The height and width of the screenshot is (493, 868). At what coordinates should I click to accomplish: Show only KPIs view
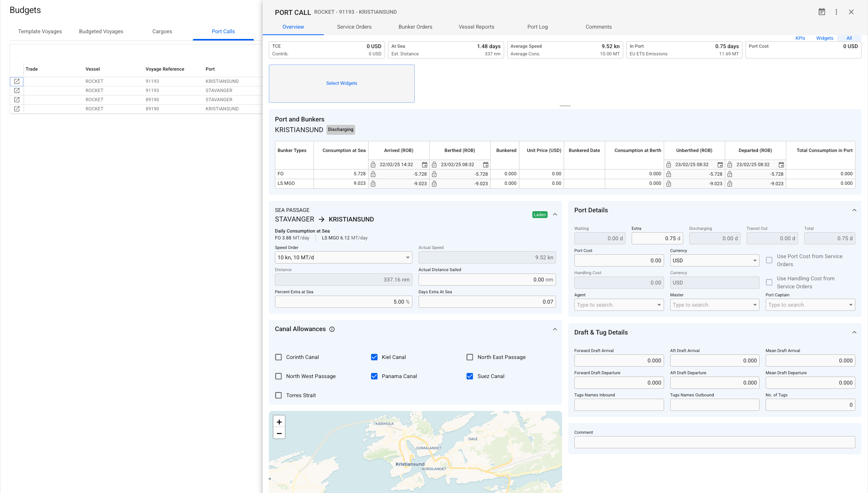(800, 38)
